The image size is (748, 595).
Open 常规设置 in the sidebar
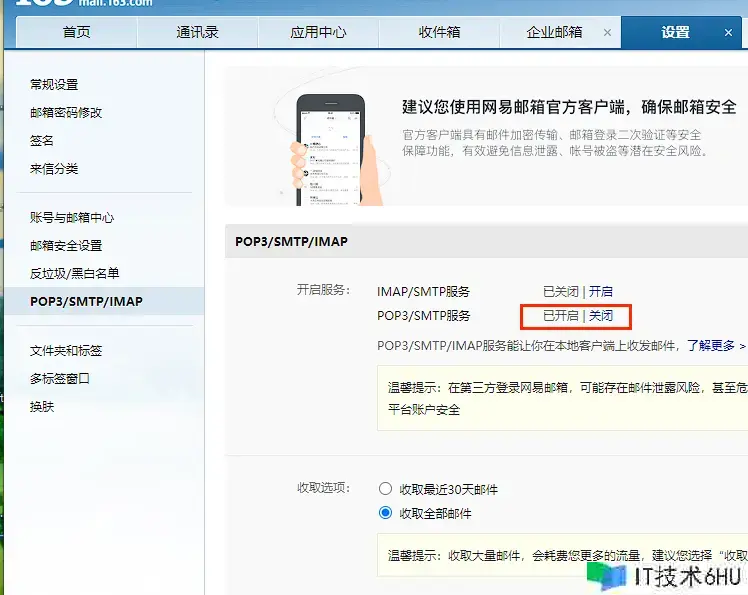tap(54, 85)
